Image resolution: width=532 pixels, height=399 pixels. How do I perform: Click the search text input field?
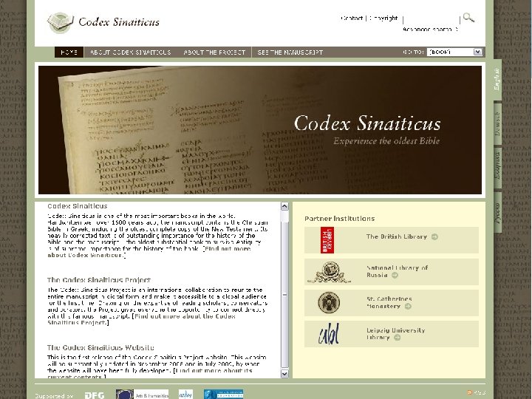pos(432,19)
